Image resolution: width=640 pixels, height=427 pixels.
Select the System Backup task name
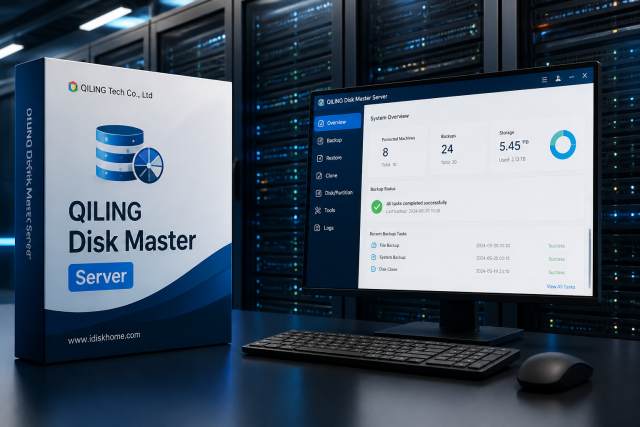(x=393, y=258)
